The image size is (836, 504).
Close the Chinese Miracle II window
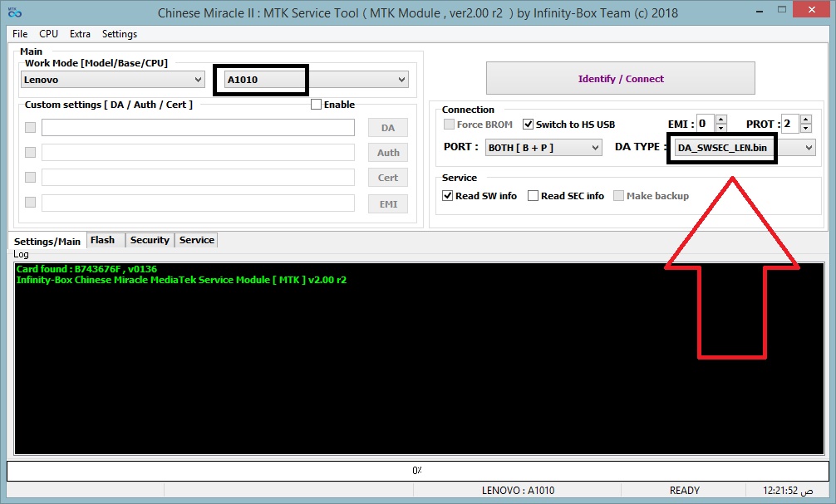(812, 9)
